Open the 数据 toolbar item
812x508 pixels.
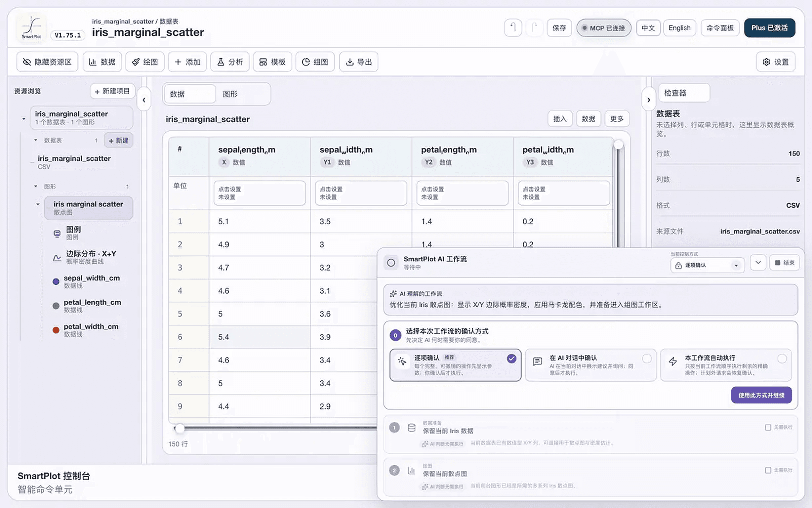pos(102,62)
